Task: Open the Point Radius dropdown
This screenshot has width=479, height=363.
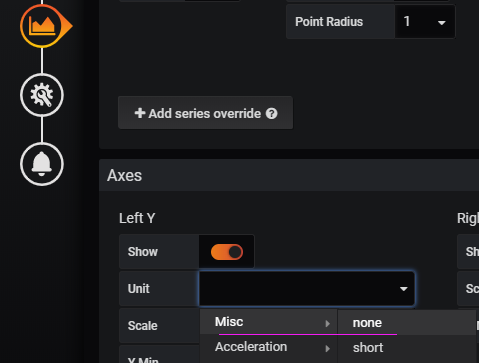Action: (425, 22)
